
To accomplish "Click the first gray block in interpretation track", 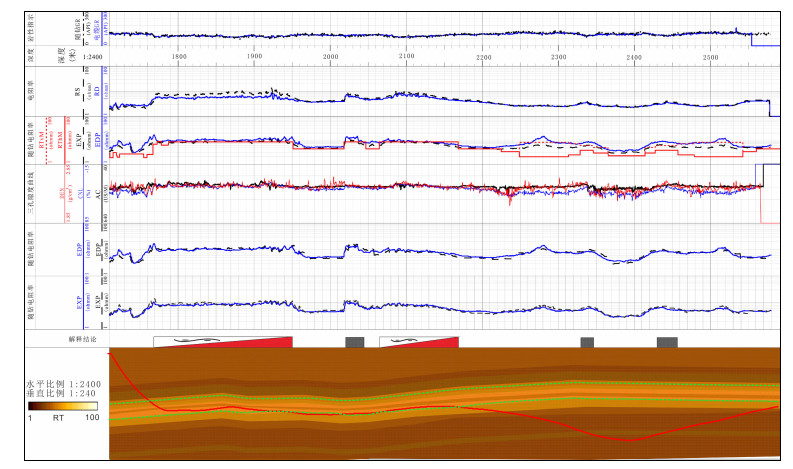I will 354,342.
